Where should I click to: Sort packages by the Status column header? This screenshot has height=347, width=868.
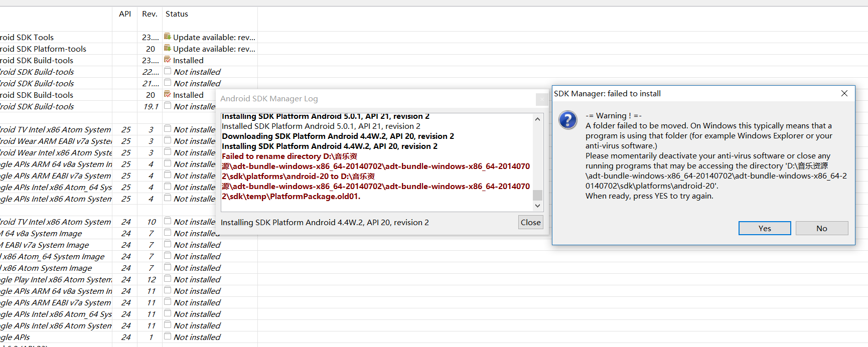pos(210,14)
